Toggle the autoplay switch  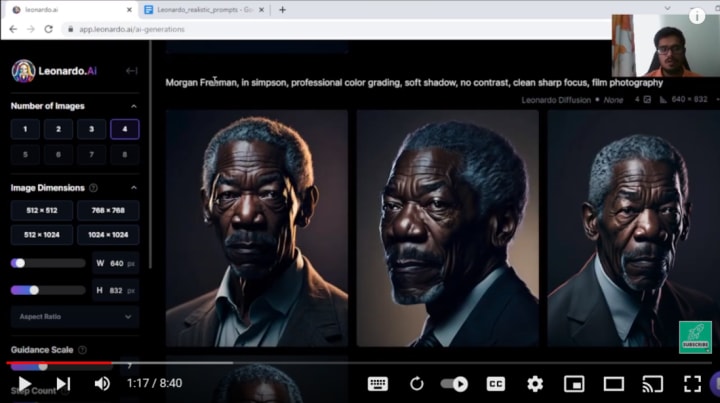[454, 384]
